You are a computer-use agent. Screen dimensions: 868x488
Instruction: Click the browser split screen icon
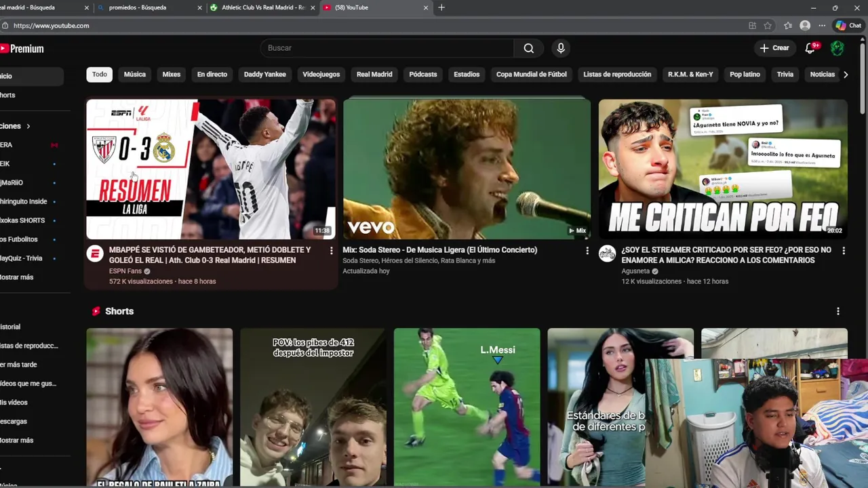(x=752, y=26)
